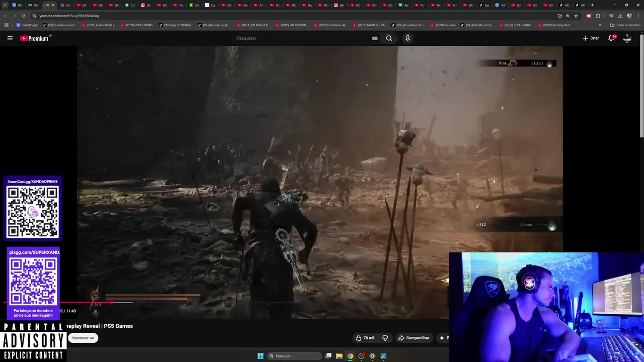Open the MANTIS - XA bookmark
This screenshot has width=644, height=362.
click(369, 25)
